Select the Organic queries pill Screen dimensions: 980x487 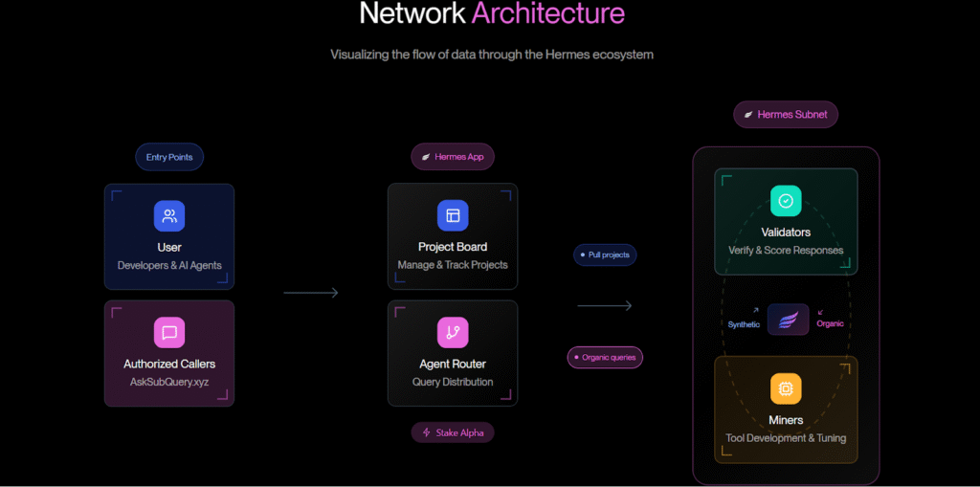tap(605, 358)
